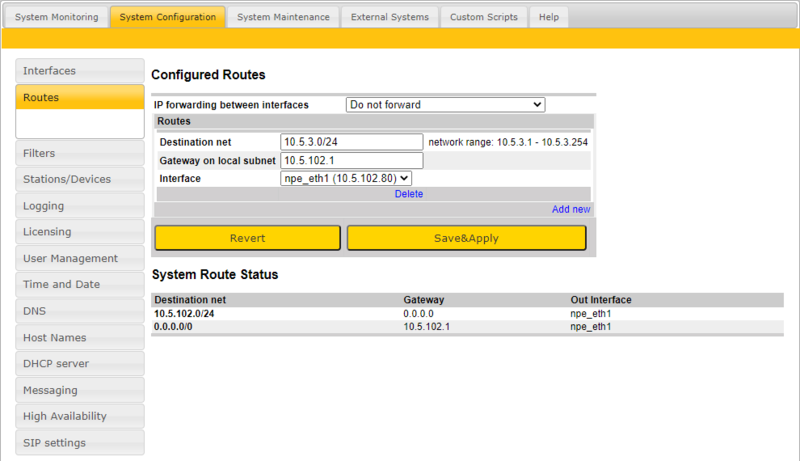Open the Interface npe_eth1 dropdown

[346, 178]
